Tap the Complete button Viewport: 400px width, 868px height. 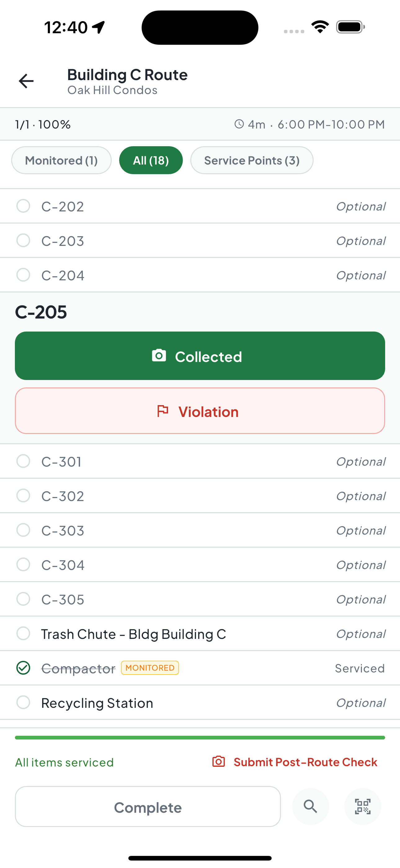click(x=148, y=807)
